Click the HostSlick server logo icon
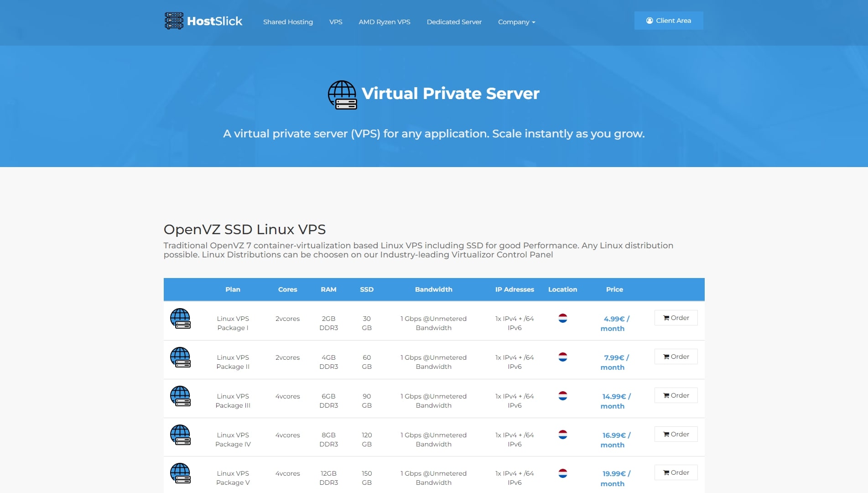Viewport: 868px width, 493px height. point(174,21)
